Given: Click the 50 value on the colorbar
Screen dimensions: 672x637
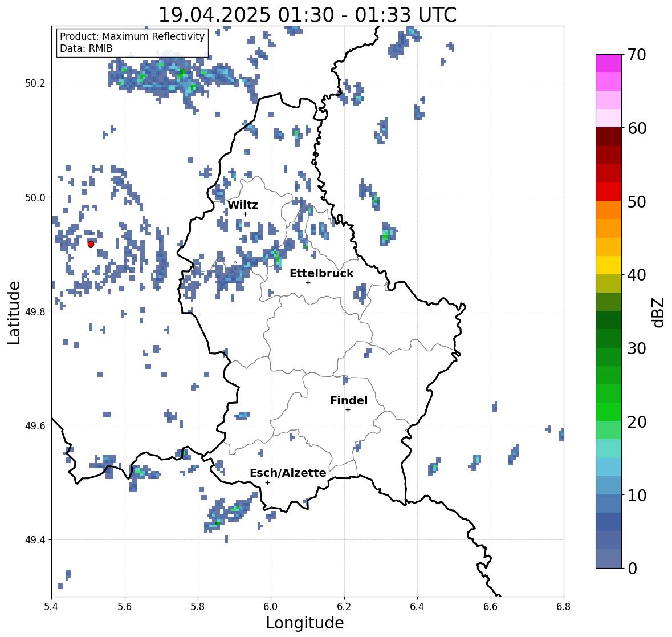Looking at the screenshot, I should pos(637,201).
